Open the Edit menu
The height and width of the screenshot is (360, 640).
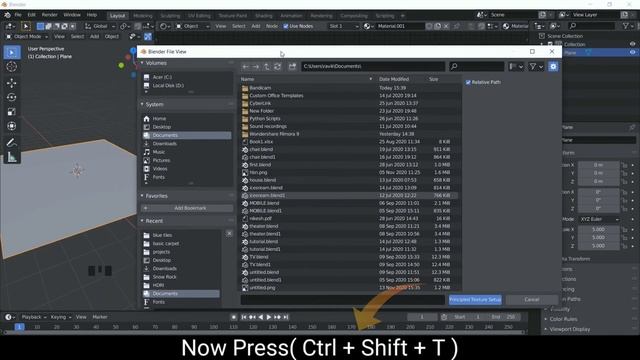click(x=31, y=15)
